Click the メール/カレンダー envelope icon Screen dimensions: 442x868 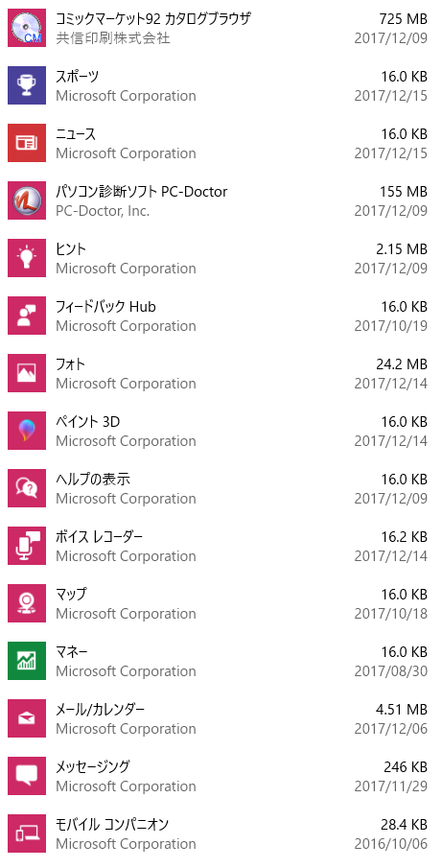click(x=27, y=718)
